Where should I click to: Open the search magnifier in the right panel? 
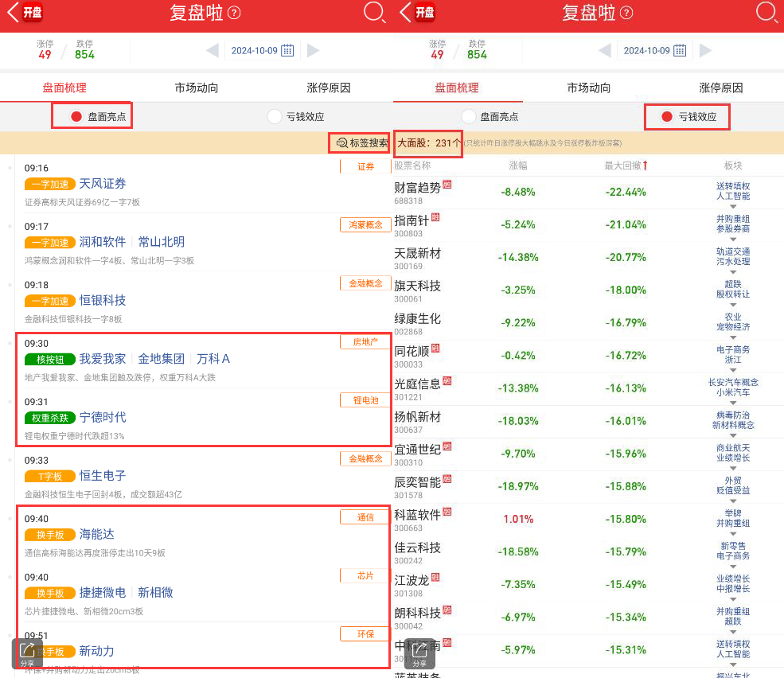pos(766,13)
